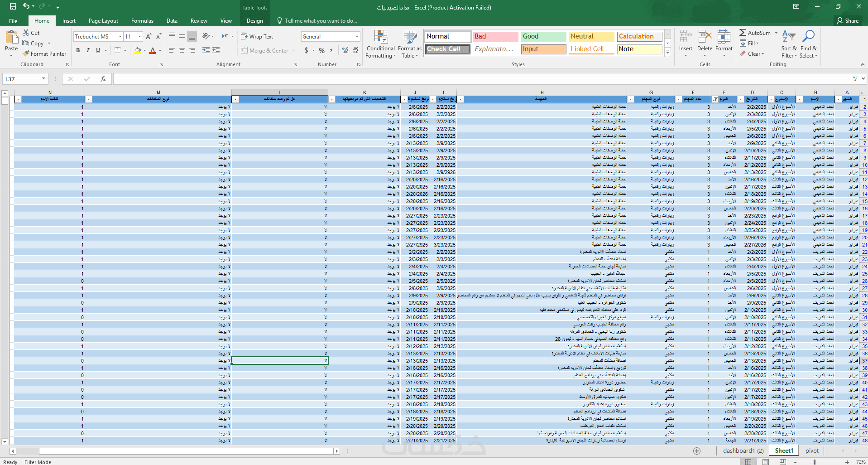Click the Insert Function fx icon
Image resolution: width=868 pixels, height=465 pixels.
(x=103, y=79)
